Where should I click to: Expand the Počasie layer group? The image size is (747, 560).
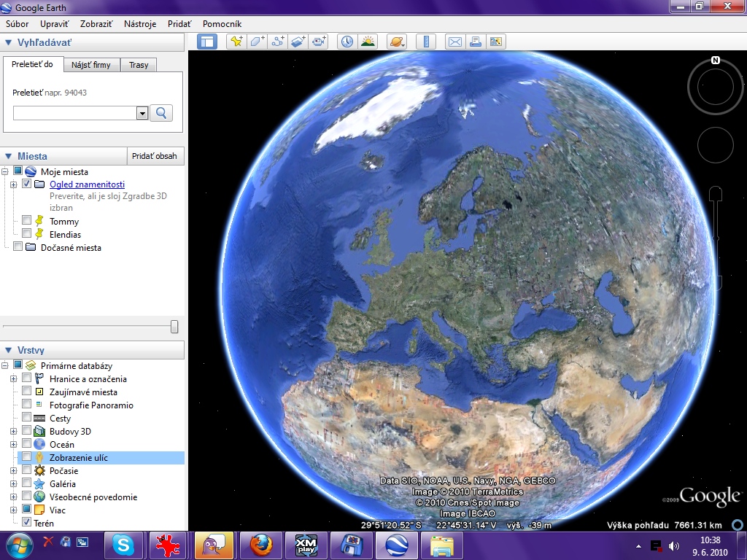pos(13,470)
